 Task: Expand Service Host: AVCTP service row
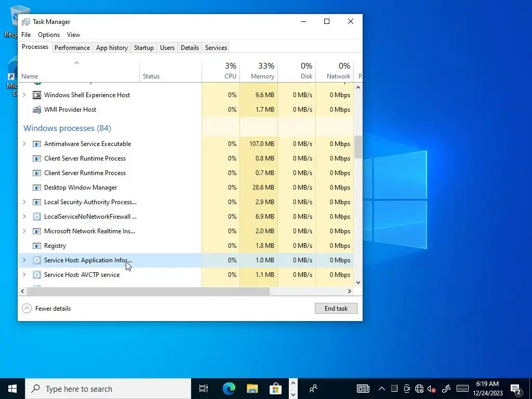24,275
